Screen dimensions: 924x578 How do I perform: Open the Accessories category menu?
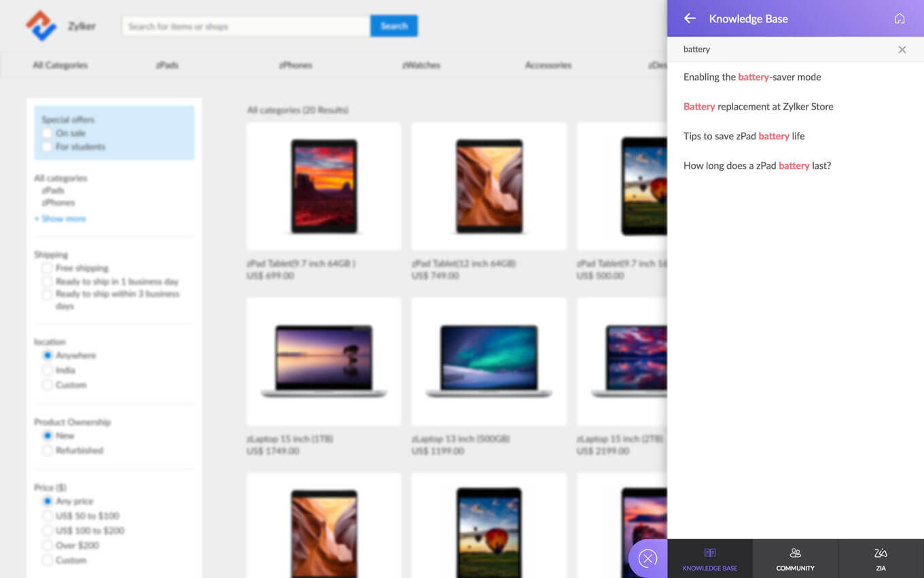(x=548, y=65)
